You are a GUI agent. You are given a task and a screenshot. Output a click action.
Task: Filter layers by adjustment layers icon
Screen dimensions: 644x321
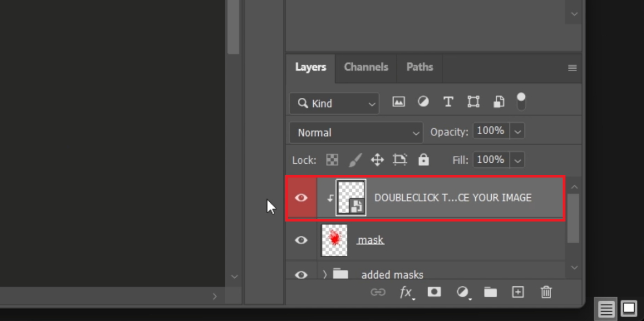point(423,102)
